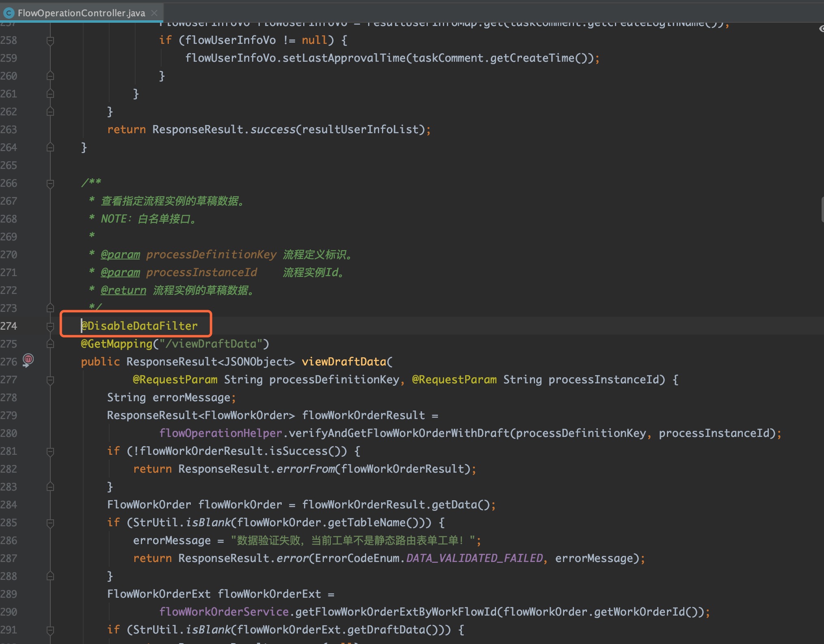
Task: Click the inspection eye icon at the top right
Action: [x=822, y=29]
